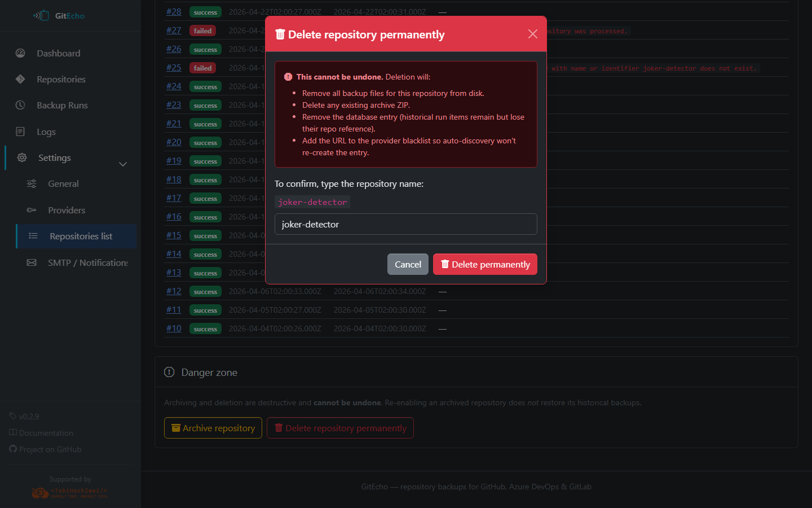
Task: Open the Repositories list menu item
Action: [81, 236]
